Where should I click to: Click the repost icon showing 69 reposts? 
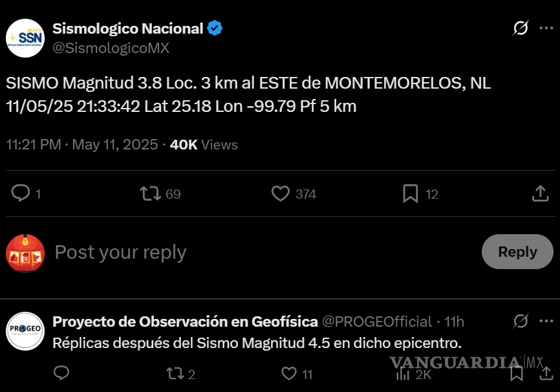150,193
